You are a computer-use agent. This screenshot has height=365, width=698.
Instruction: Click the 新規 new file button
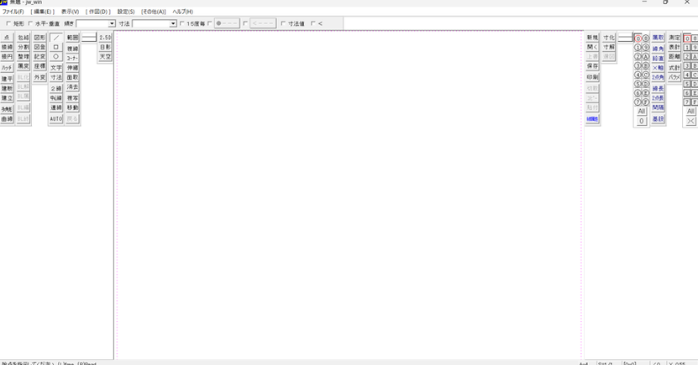coord(592,38)
